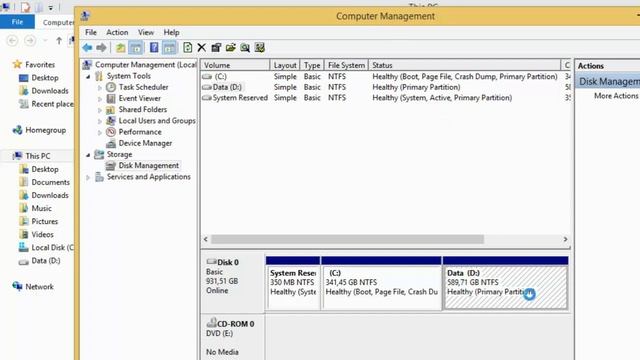This screenshot has width=640, height=360.
Task: Open Music folder under This PC
Action: (41, 208)
